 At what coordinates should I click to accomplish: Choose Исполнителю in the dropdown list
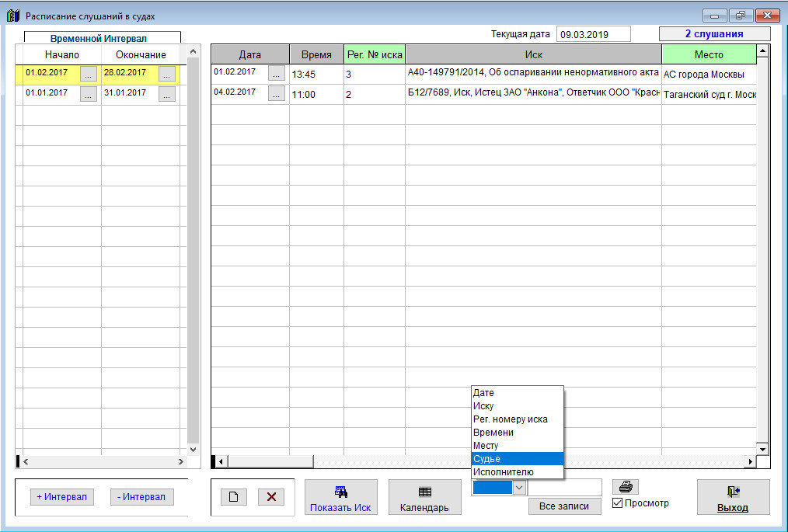[517, 472]
